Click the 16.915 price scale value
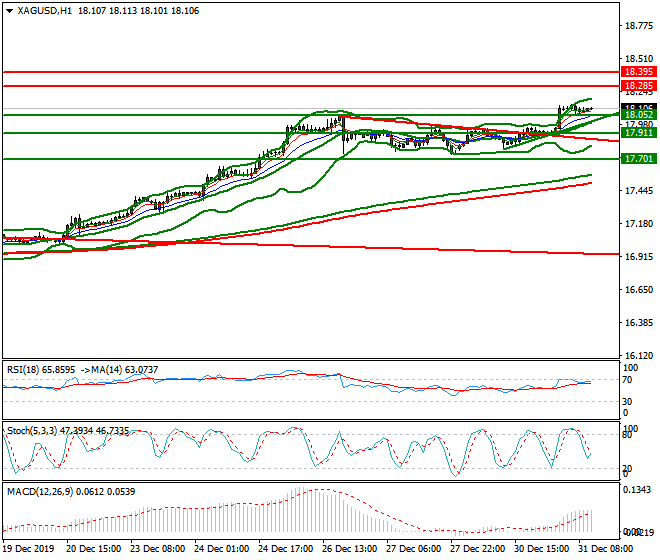The height and width of the screenshot is (560, 660). [x=639, y=256]
